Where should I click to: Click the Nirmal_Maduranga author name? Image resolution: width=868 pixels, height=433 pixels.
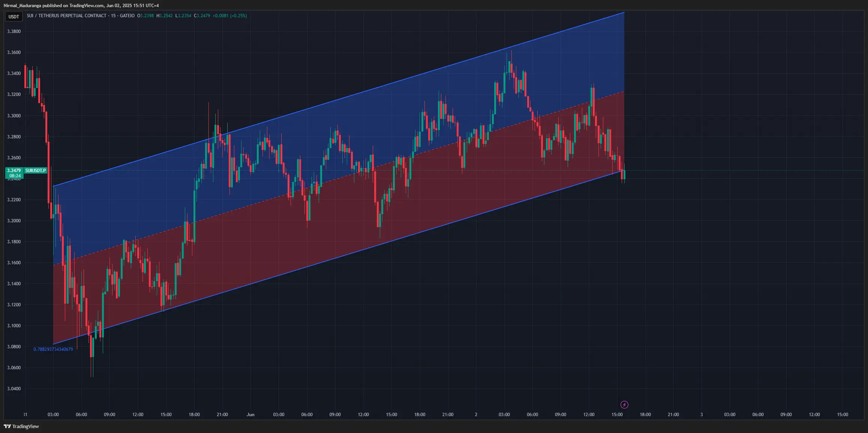coord(22,6)
